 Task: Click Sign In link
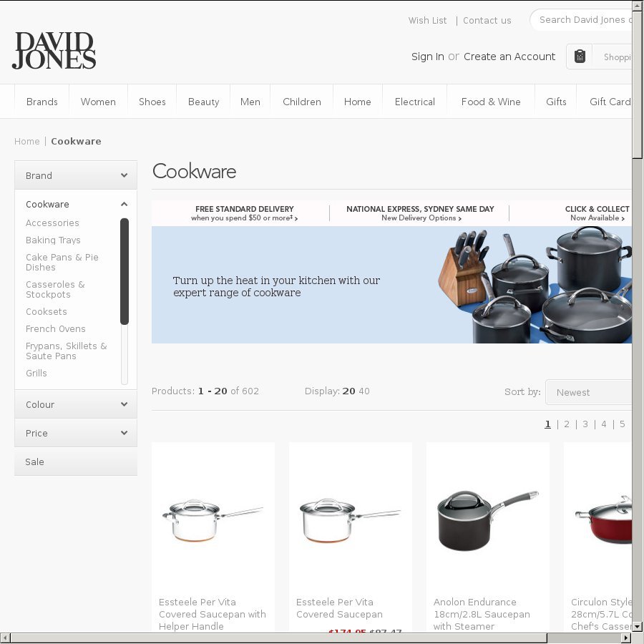pyautogui.click(x=428, y=57)
